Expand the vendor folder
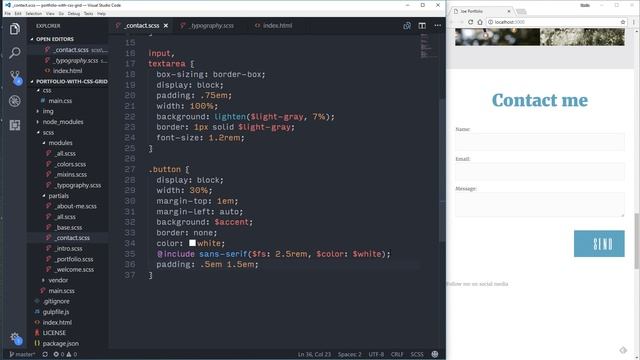 pyautogui.click(x=58, y=280)
